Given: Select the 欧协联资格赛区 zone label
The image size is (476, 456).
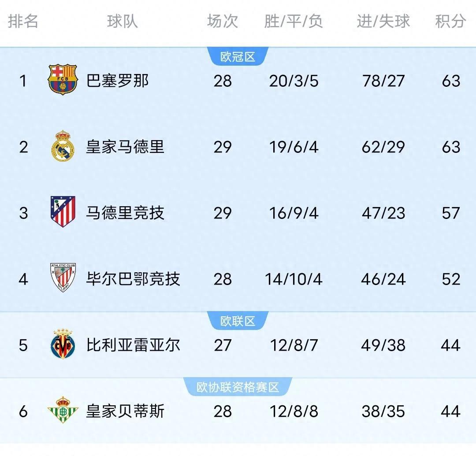Looking at the screenshot, I should [x=238, y=387].
